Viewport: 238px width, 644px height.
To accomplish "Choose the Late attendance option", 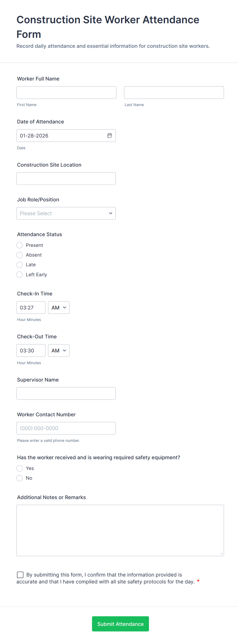I will (20, 265).
